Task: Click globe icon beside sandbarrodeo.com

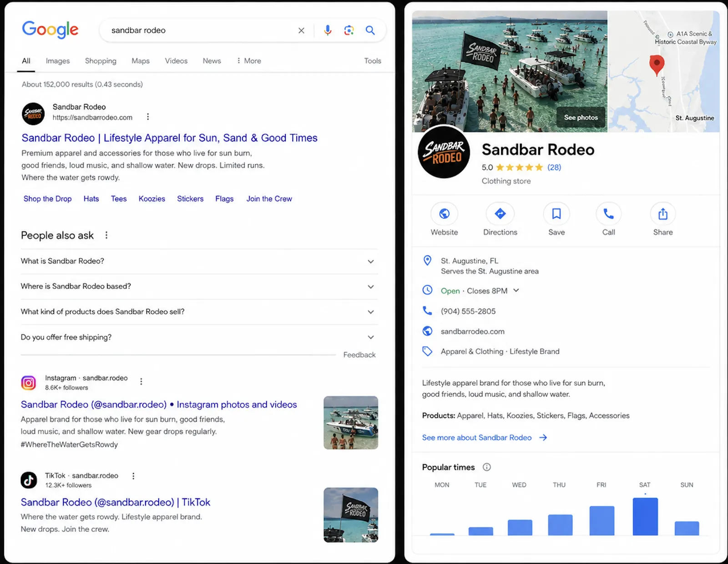Action: pyautogui.click(x=427, y=331)
